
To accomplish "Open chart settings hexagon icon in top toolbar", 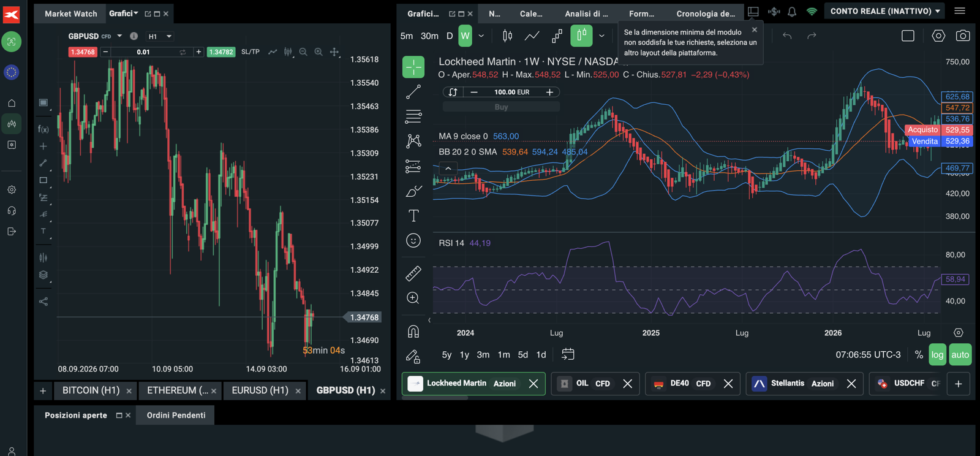I will tap(938, 36).
